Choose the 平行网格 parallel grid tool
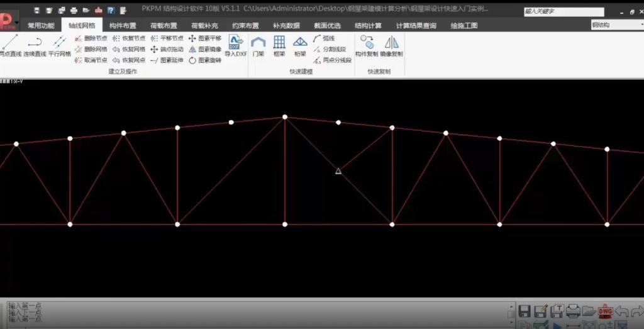The height and width of the screenshot is (329, 644). coord(60,46)
